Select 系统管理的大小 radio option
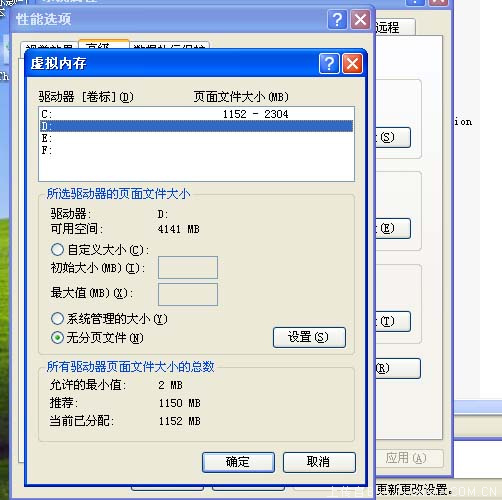 [57, 318]
